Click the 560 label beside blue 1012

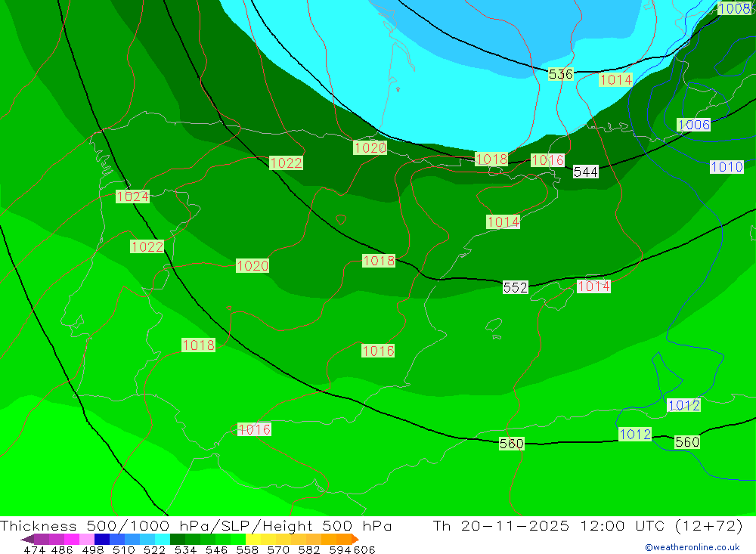point(686,441)
